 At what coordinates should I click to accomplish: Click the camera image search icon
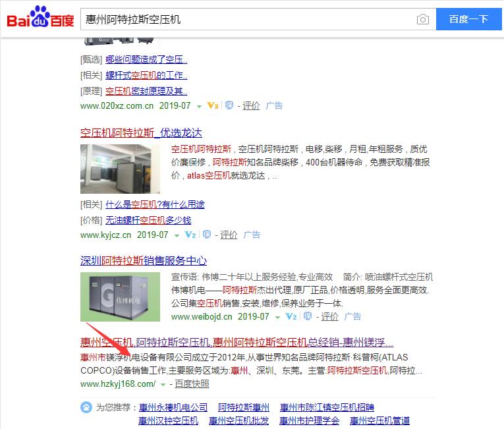[x=422, y=19]
